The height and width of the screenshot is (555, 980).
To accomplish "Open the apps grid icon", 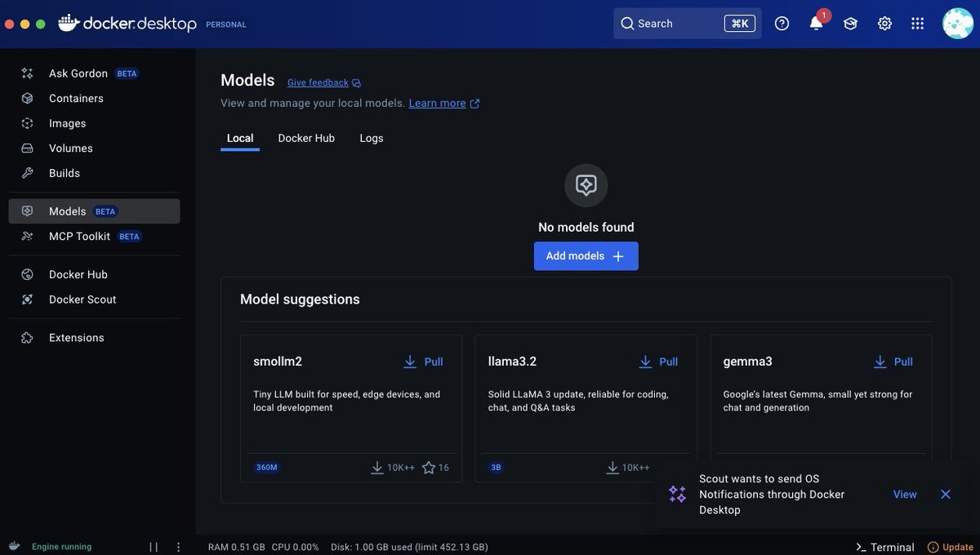I will coord(918,24).
